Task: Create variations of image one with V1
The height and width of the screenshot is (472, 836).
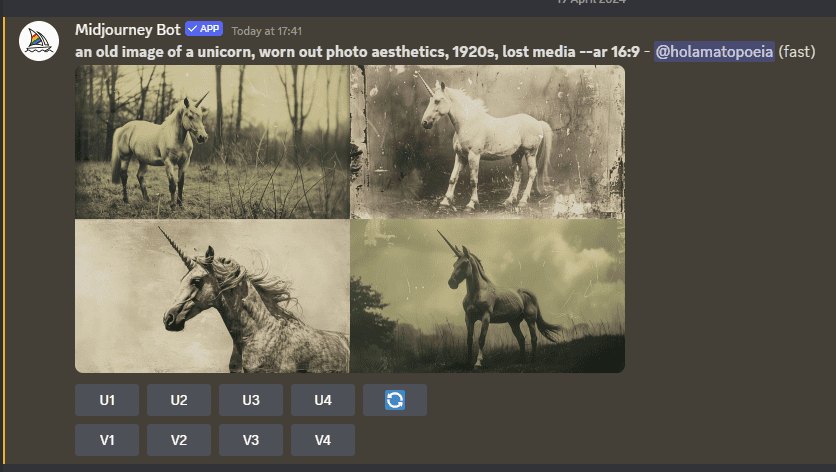Action: [x=107, y=440]
